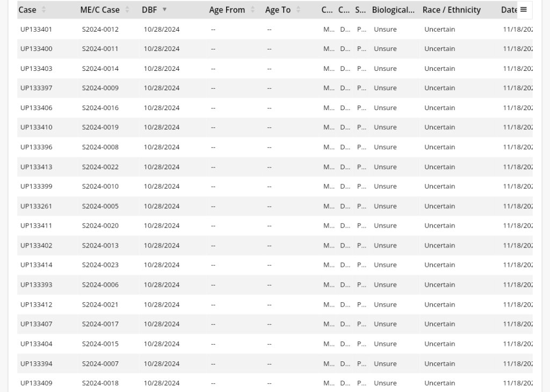Viewport: 550px width, 392px height.
Task: Click case UP133397 in the table
Action: tap(37, 88)
